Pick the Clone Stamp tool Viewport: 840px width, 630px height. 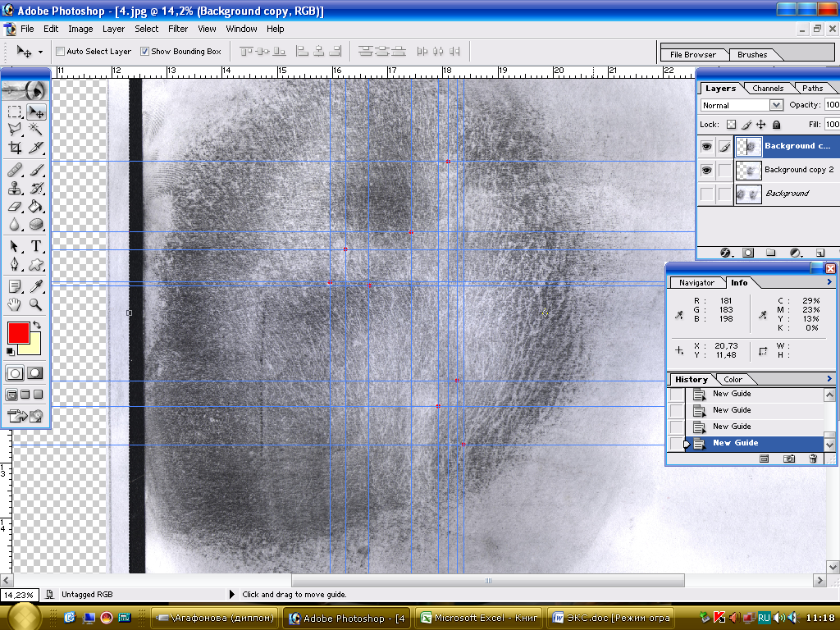tap(15, 188)
